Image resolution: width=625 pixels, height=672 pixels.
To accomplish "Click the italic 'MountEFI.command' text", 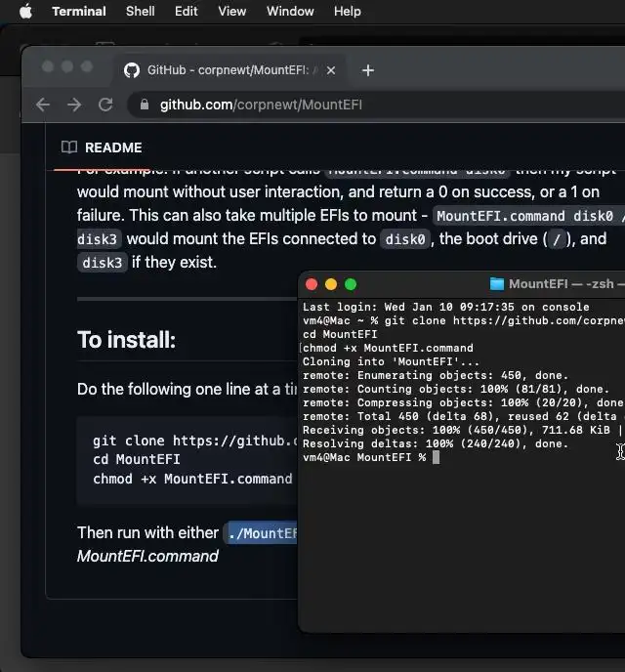I will pyautogui.click(x=147, y=557).
